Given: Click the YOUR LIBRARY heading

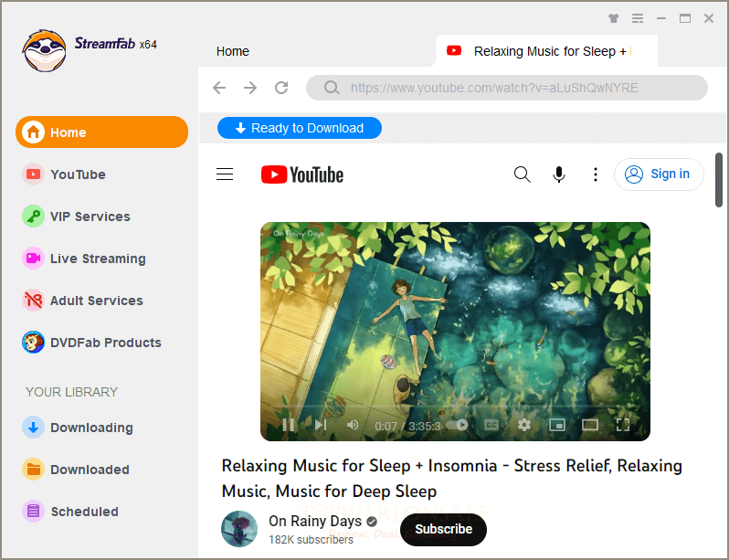Looking at the screenshot, I should click(x=71, y=392).
